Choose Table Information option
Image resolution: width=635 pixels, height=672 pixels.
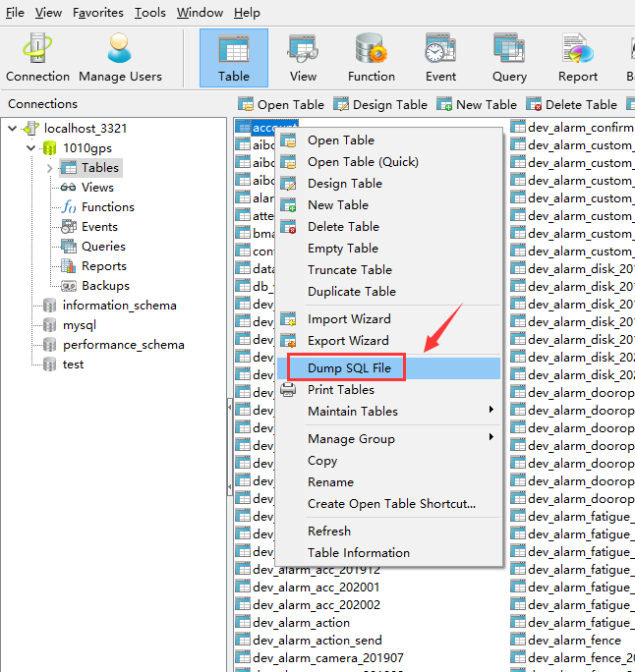(x=388, y=553)
